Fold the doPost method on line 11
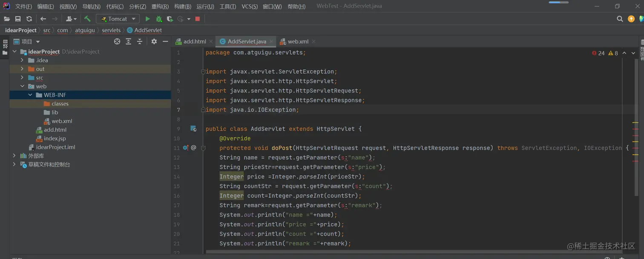Screen dimensions: 644x259 (203, 148)
